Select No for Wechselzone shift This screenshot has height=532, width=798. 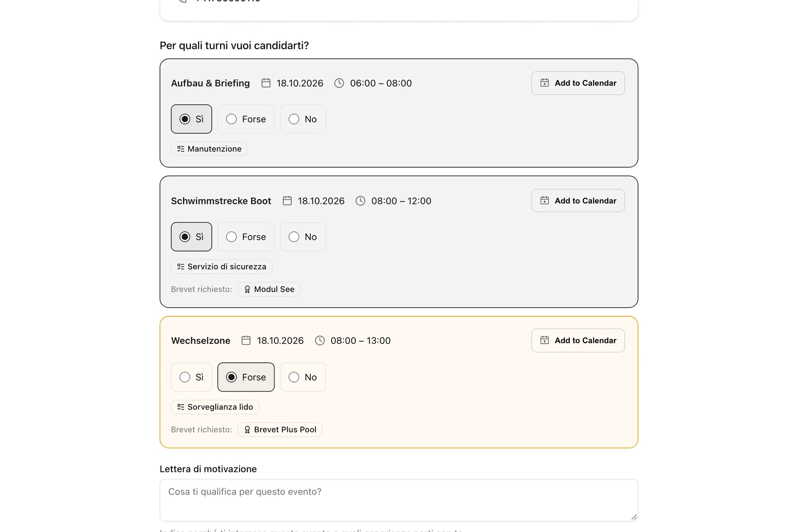(x=302, y=377)
